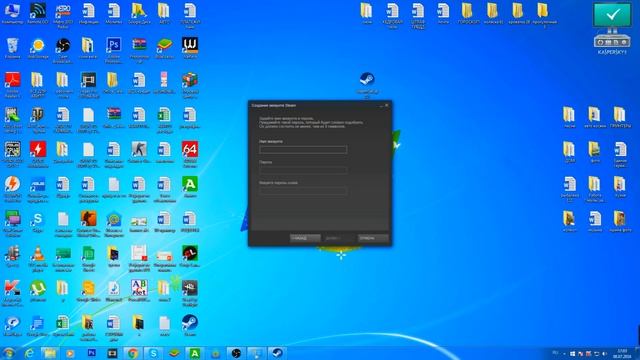Click the Kaspersky gadget with green checkmark
The width and height of the screenshot is (640, 360).
click(612, 29)
